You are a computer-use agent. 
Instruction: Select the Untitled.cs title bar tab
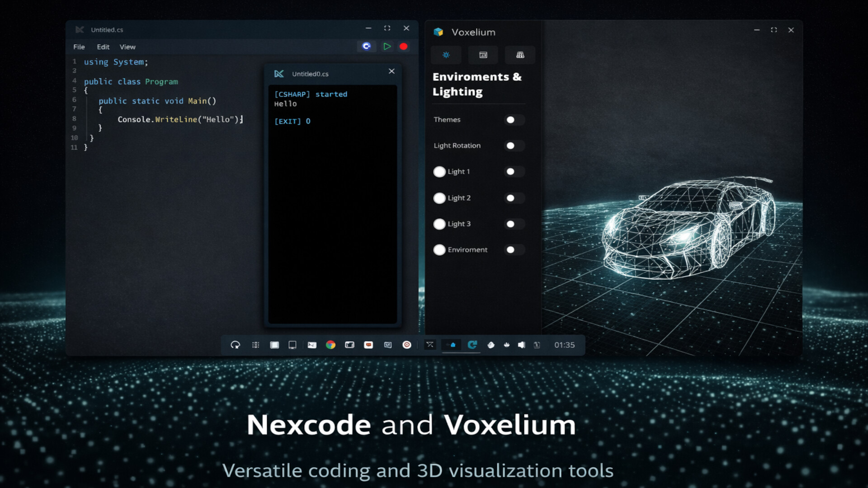point(107,29)
